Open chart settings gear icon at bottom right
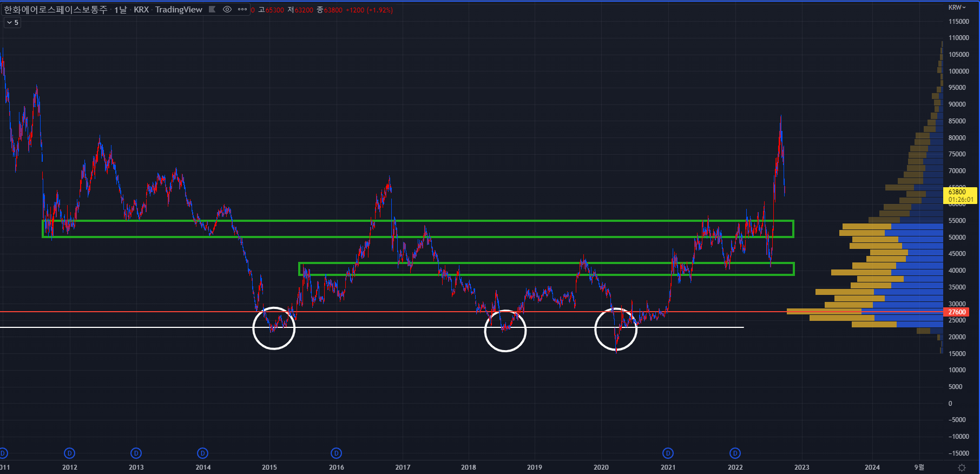Viewport: 980px width, 474px height. click(x=962, y=468)
